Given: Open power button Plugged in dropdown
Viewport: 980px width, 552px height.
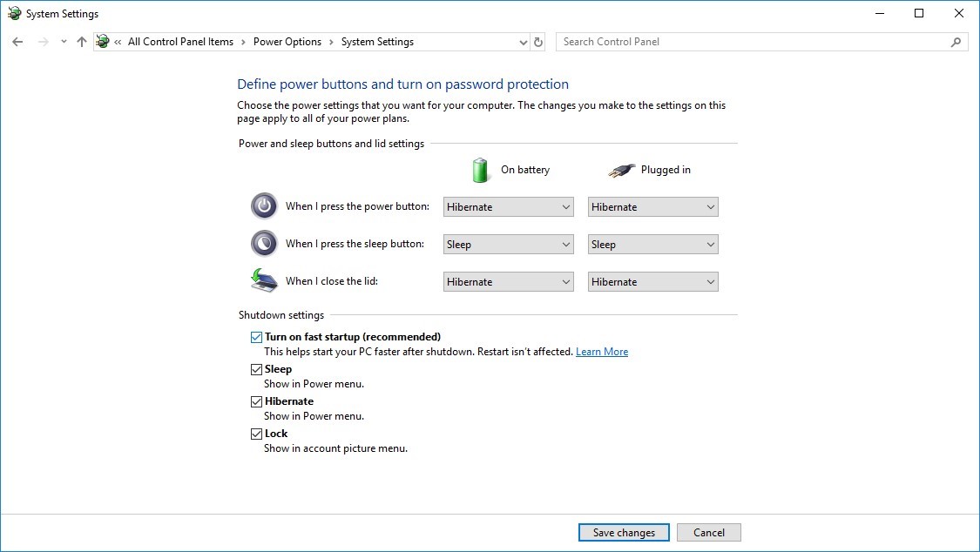Looking at the screenshot, I should pos(653,206).
